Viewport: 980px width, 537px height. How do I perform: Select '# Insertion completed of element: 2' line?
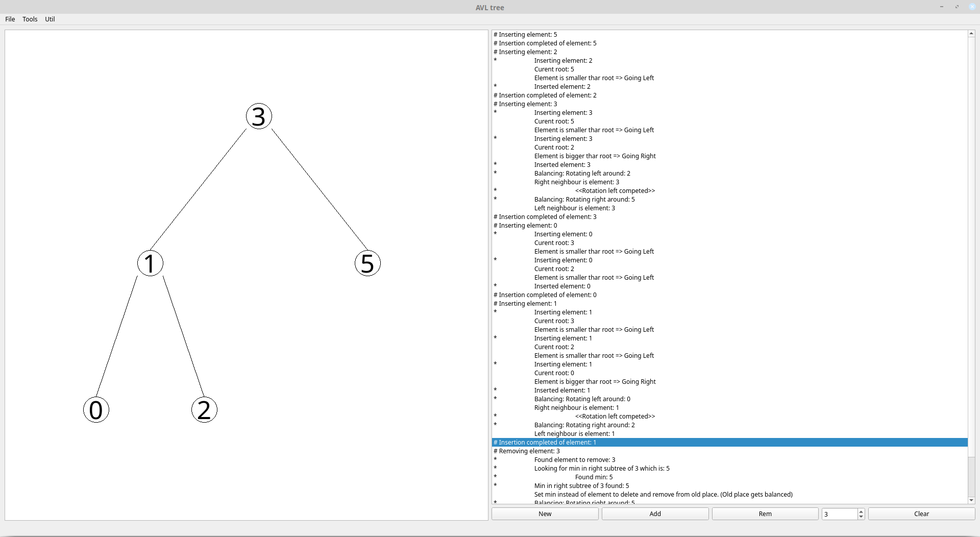click(x=730, y=95)
